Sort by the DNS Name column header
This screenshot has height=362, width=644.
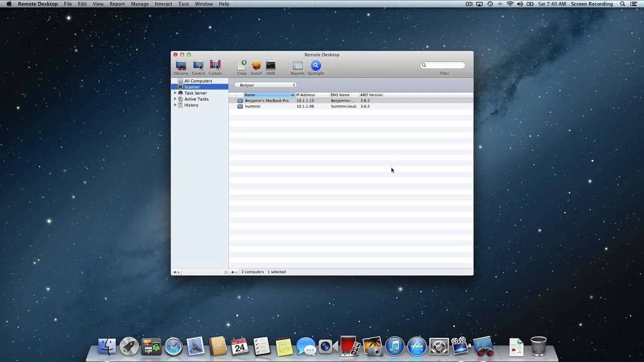(x=344, y=95)
